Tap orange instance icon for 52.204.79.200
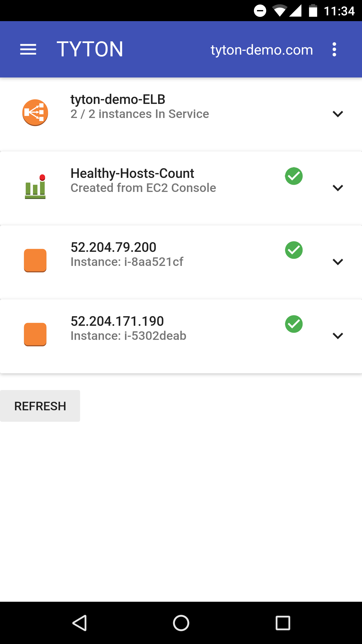Viewport: 362px width, 644px height. tap(35, 261)
